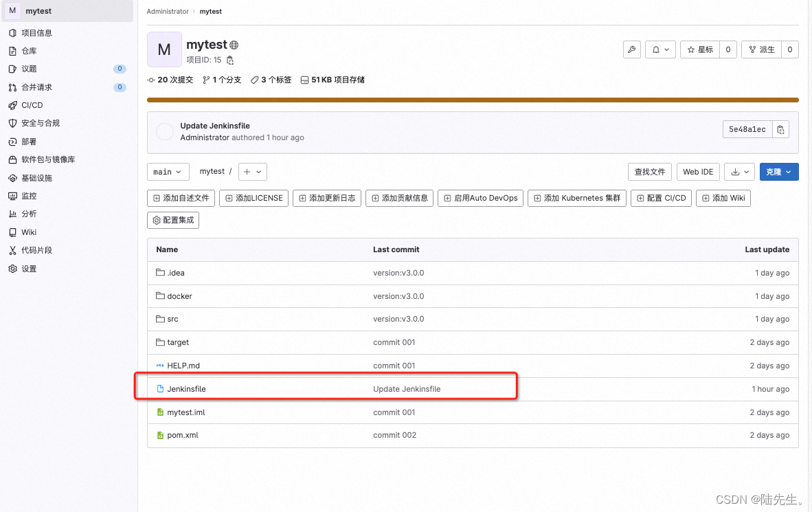Click the repository languages color bar
This screenshot has width=812, height=512.
(x=473, y=100)
